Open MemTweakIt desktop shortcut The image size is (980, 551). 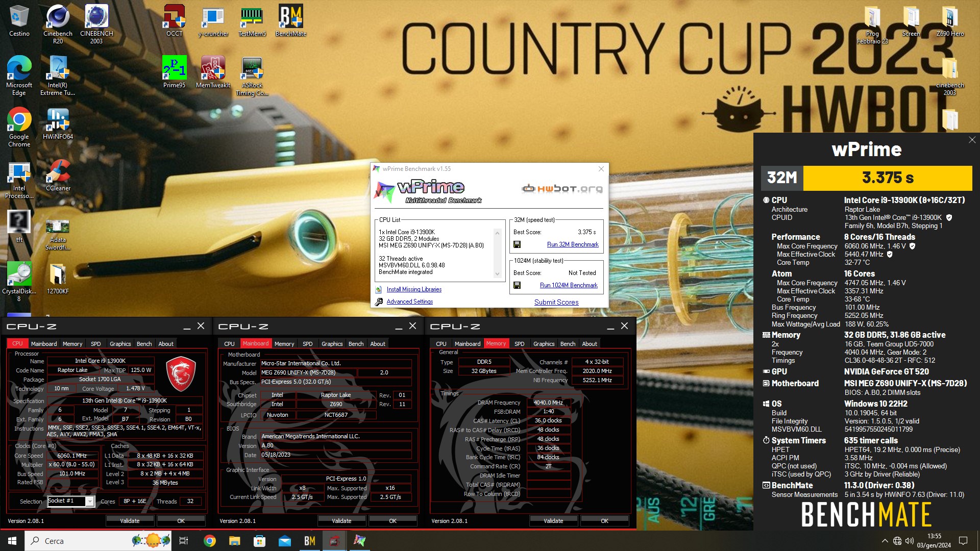pos(213,72)
